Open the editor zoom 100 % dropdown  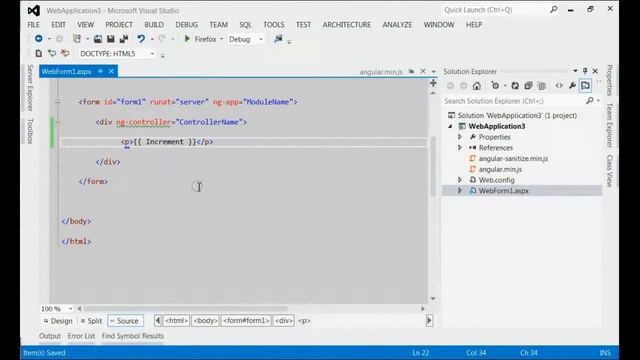[71, 309]
